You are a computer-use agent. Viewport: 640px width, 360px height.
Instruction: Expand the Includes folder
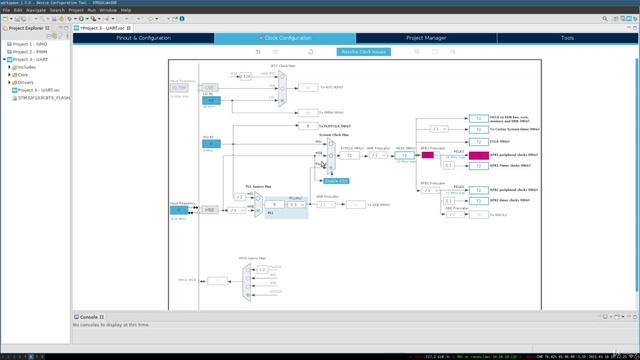point(9,67)
